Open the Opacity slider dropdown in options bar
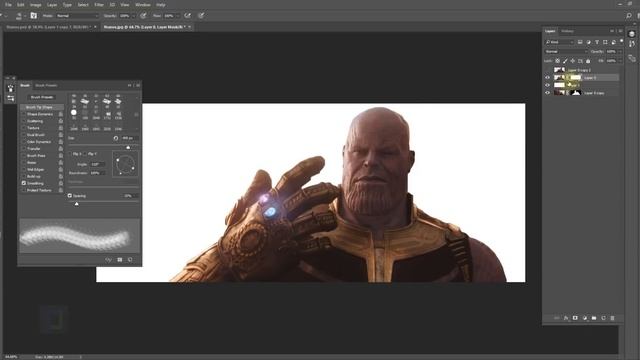This screenshot has width=640, height=360. [x=133, y=16]
